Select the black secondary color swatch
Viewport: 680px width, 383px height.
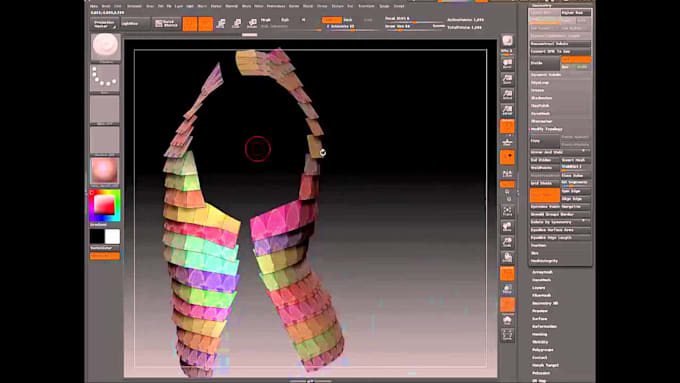point(97,237)
